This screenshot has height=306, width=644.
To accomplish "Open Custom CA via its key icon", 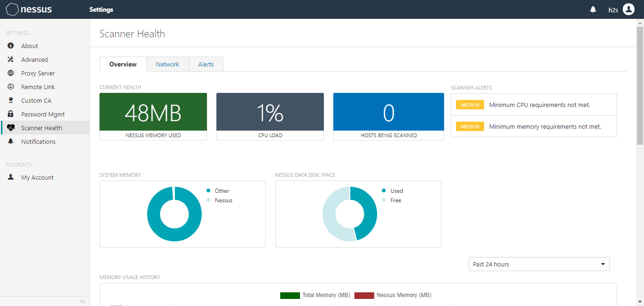I will [x=10, y=100].
